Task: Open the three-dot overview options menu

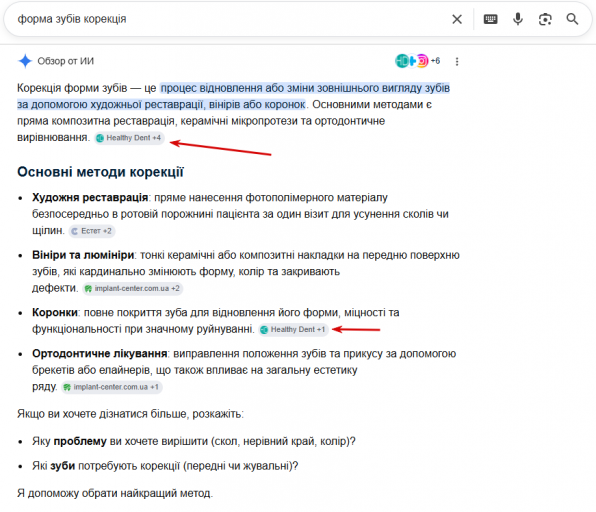Action: 457,61
